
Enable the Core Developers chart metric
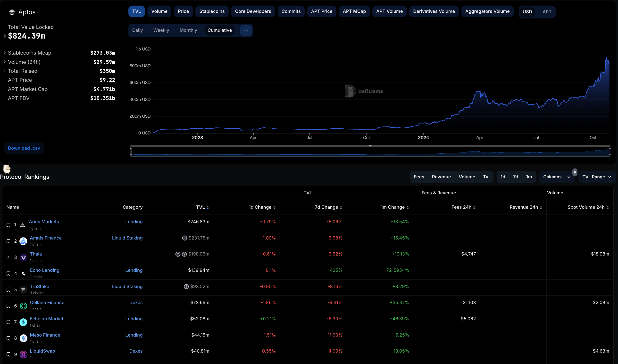click(253, 11)
